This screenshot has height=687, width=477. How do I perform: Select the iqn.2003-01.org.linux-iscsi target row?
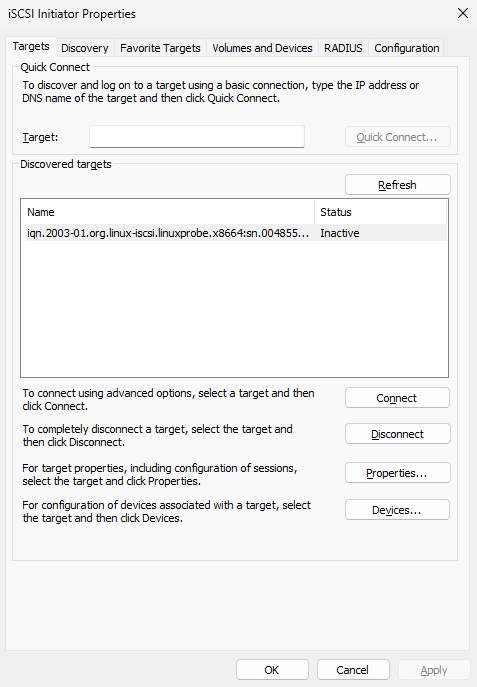click(236, 233)
